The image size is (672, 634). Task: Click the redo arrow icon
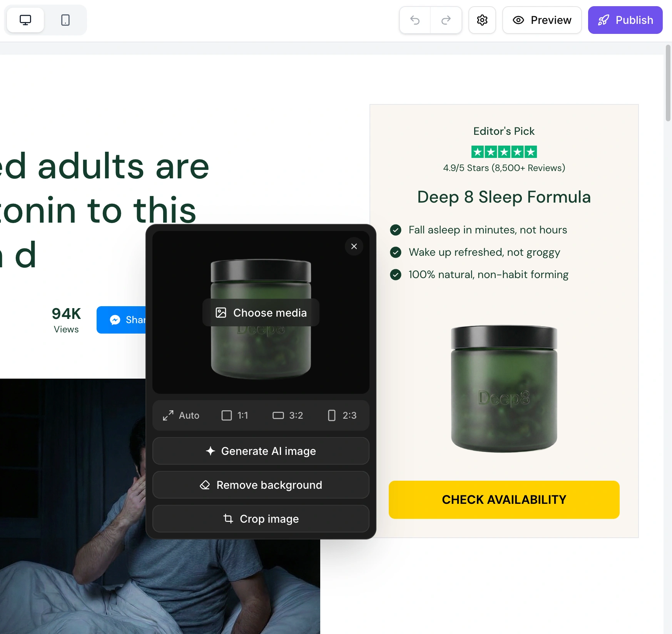tap(446, 20)
